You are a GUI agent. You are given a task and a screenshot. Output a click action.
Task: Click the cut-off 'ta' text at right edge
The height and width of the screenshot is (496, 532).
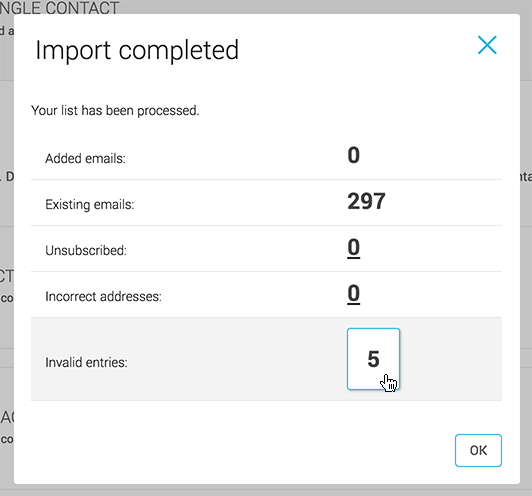526,176
